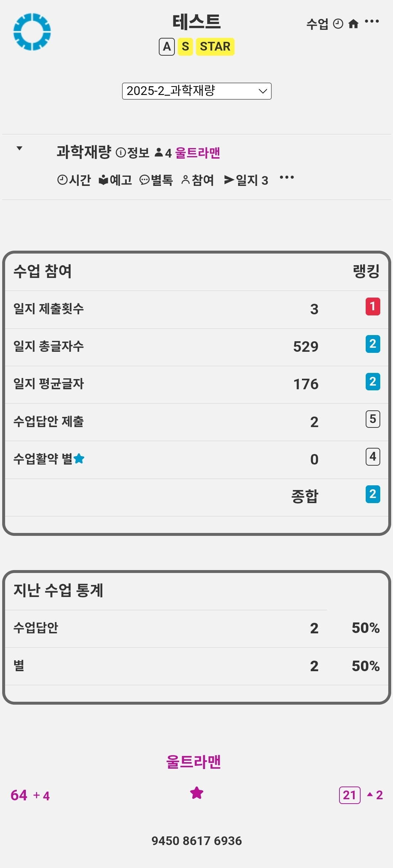
Task: Click the 수업 link in header
Action: tap(317, 24)
